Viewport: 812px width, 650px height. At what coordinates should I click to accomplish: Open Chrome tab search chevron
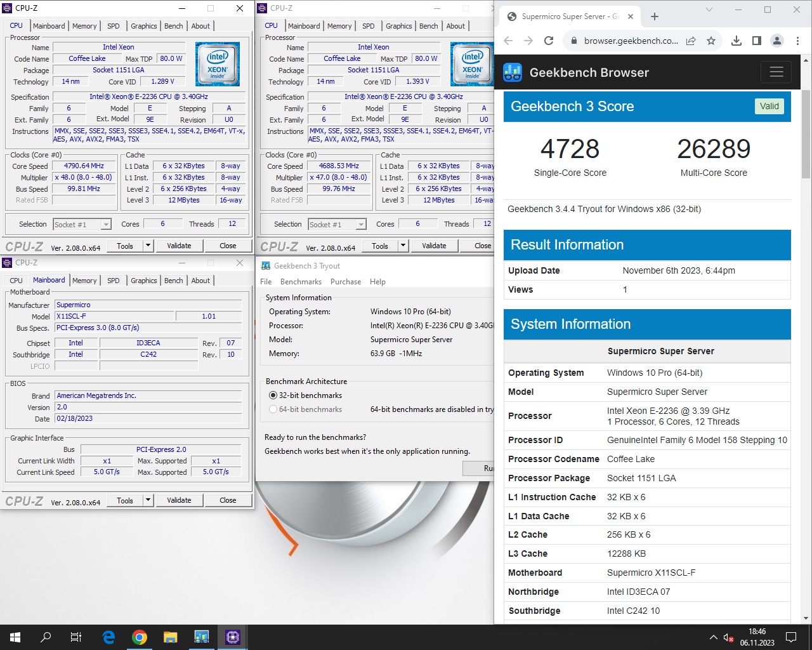click(709, 10)
